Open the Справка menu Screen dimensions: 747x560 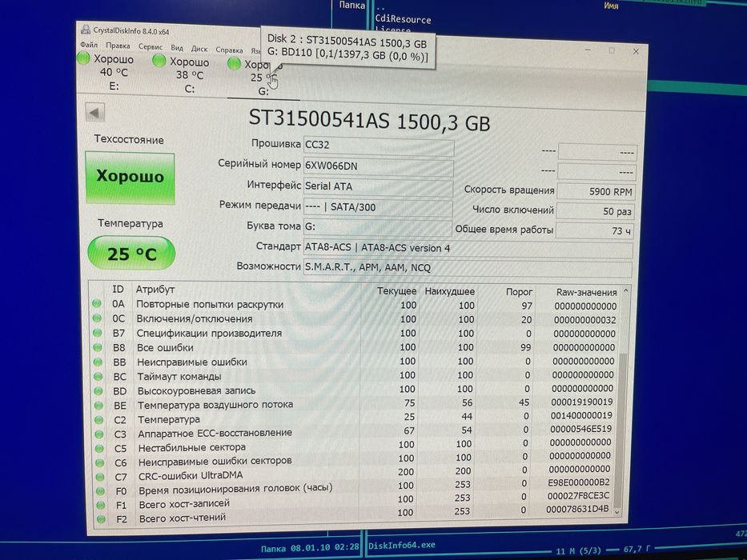pyautogui.click(x=229, y=50)
